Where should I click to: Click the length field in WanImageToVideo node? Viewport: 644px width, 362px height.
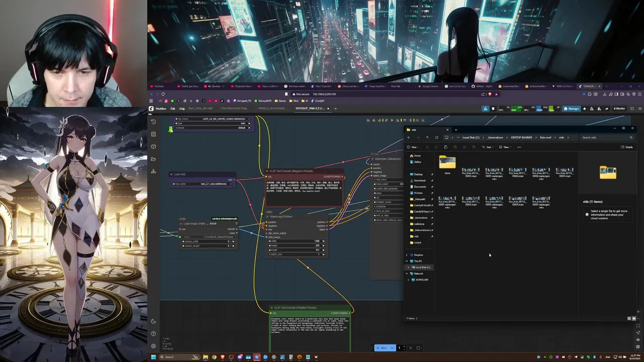[x=297, y=250]
